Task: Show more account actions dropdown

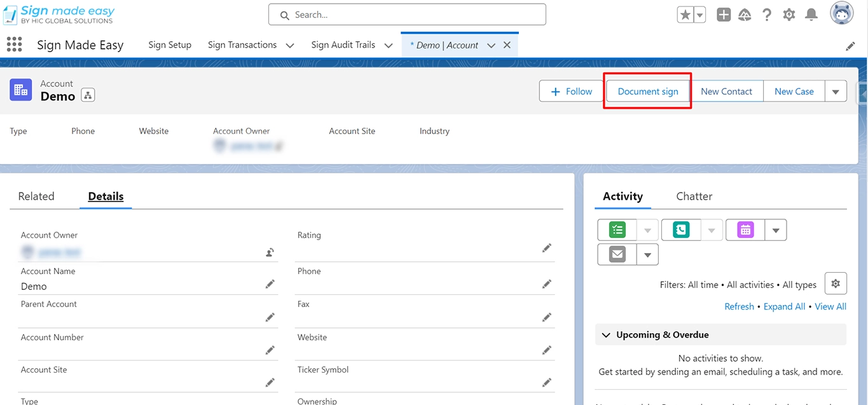Action: tap(836, 92)
